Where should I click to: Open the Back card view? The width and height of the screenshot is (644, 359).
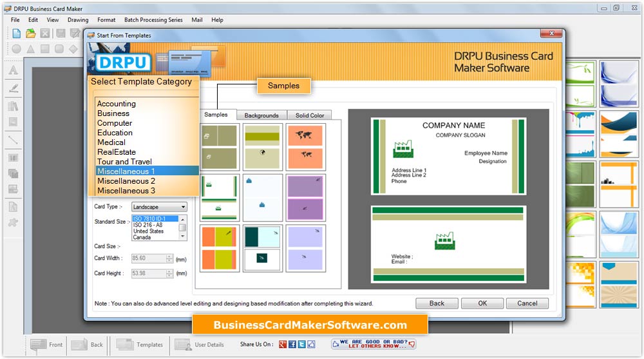pos(87,345)
